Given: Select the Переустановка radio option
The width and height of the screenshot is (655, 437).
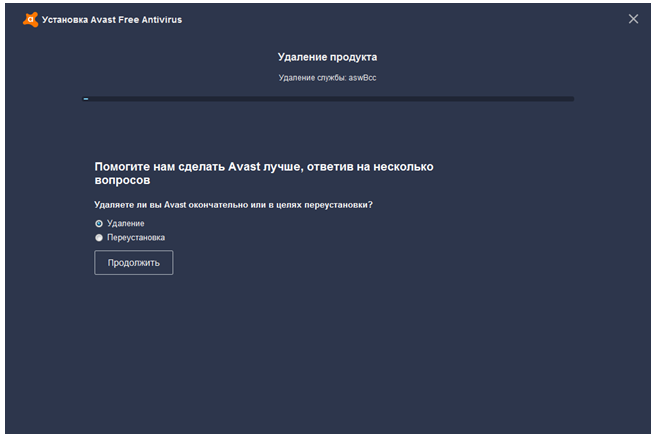Looking at the screenshot, I should click(x=99, y=238).
